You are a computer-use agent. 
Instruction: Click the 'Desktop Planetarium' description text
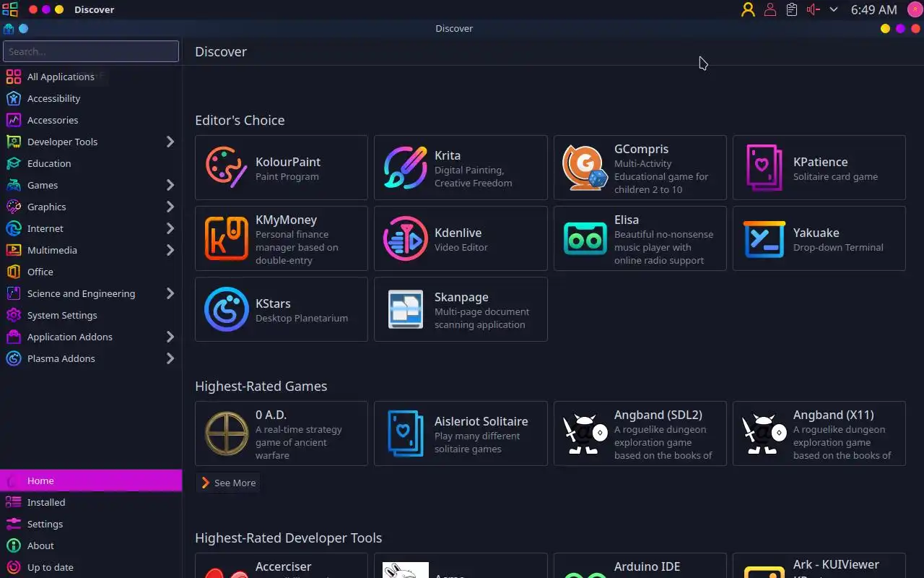(x=302, y=318)
